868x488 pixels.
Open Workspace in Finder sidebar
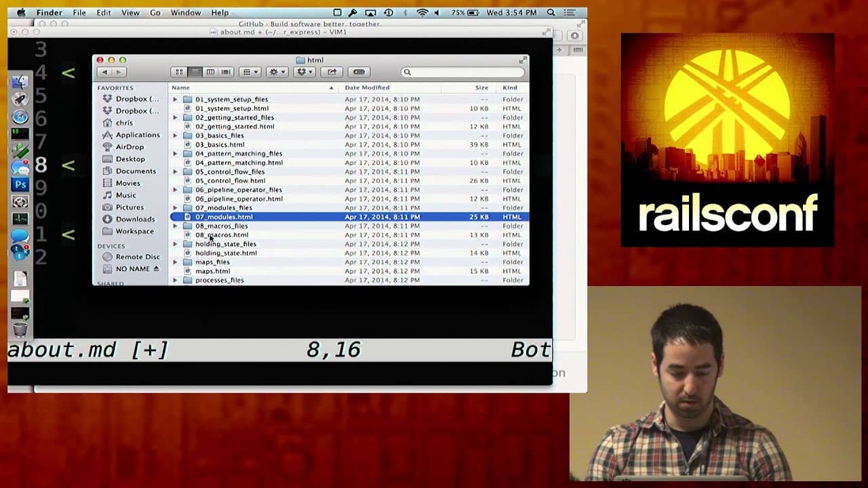coord(129,231)
